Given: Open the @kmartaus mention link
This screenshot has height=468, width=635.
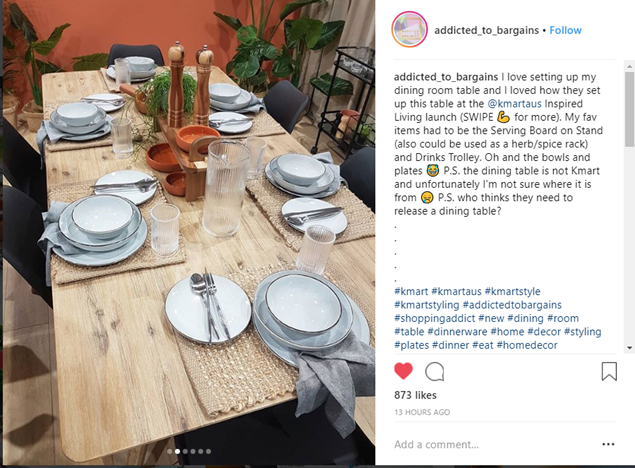Looking at the screenshot, I should click(514, 104).
